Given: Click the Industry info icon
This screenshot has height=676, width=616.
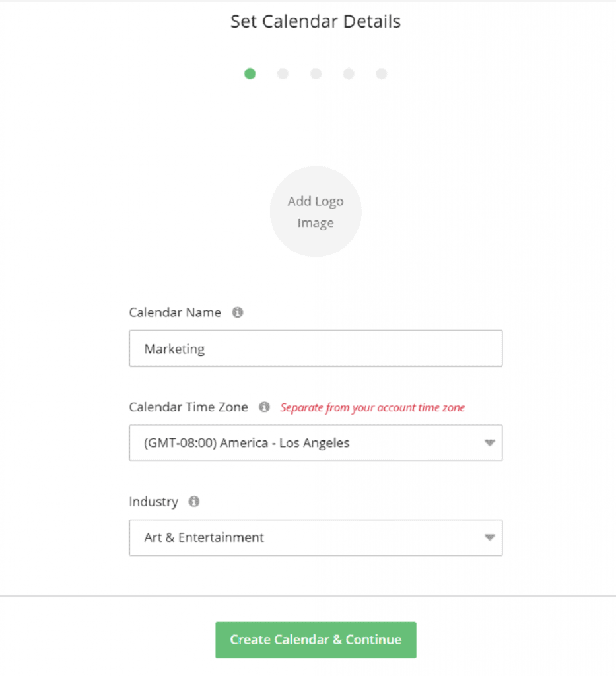Looking at the screenshot, I should coord(194,502).
